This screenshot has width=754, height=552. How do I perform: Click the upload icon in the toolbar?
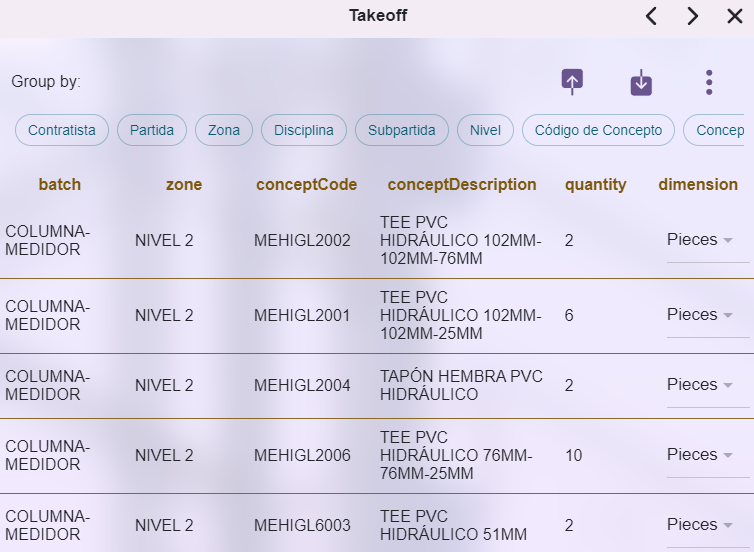coord(572,82)
